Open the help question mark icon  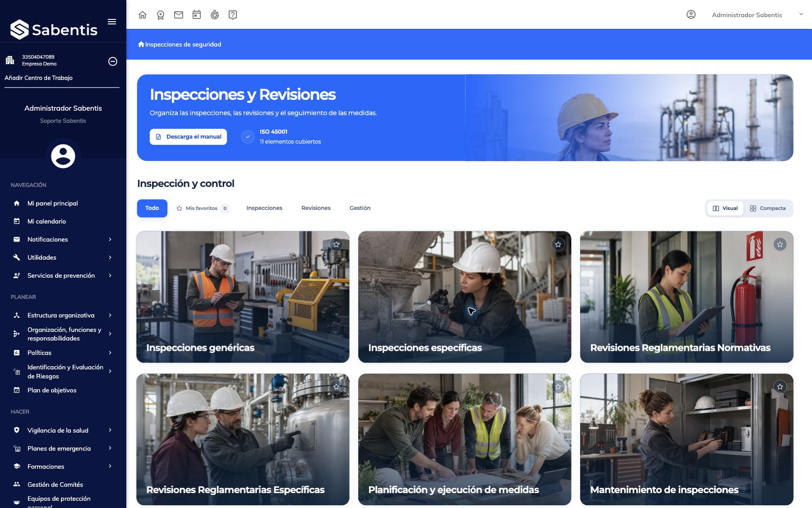pos(233,15)
